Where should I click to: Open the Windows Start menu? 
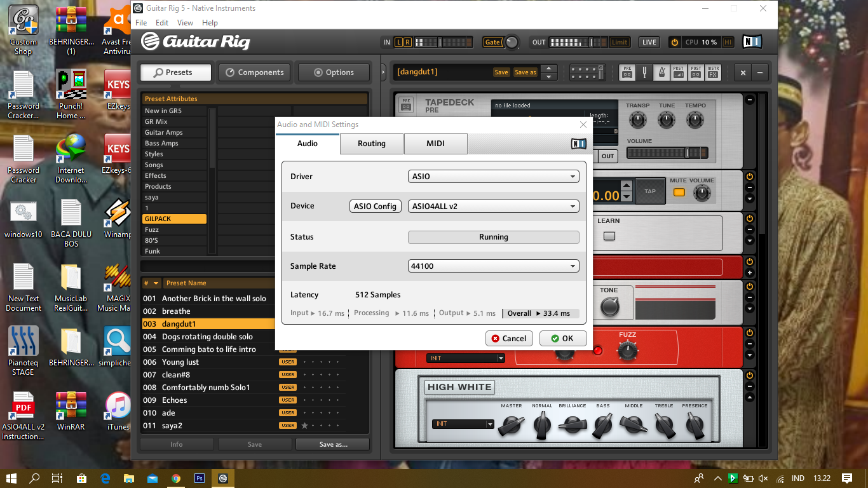click(x=11, y=478)
